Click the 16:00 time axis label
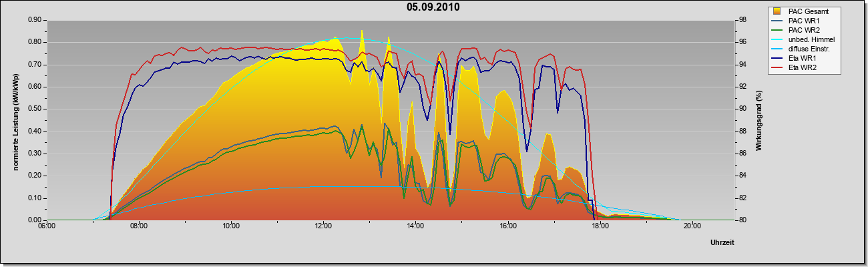Screen dimensions: 868x267 [x=507, y=226]
